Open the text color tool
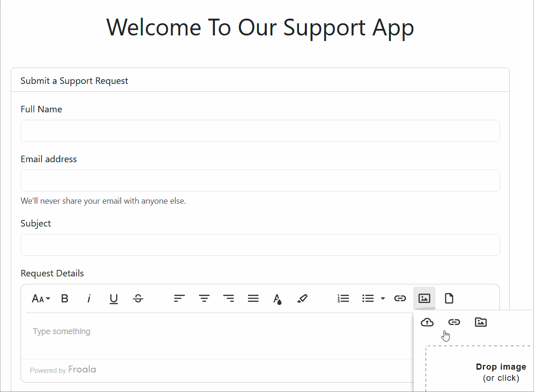 pyautogui.click(x=277, y=298)
